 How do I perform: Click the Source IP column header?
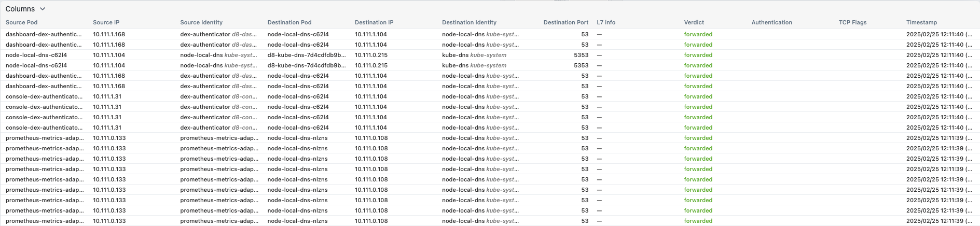pyautogui.click(x=106, y=22)
